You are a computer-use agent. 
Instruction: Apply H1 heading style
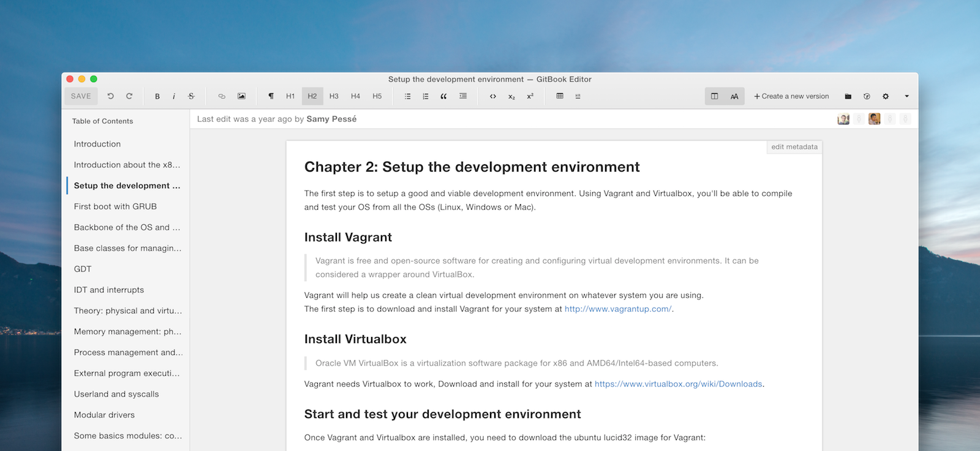pyautogui.click(x=290, y=96)
